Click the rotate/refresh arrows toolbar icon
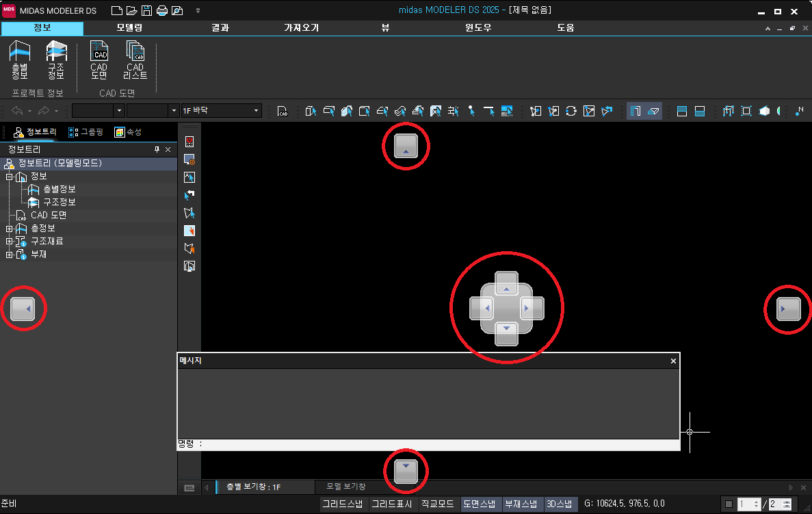This screenshot has height=514, width=812. 571,111
